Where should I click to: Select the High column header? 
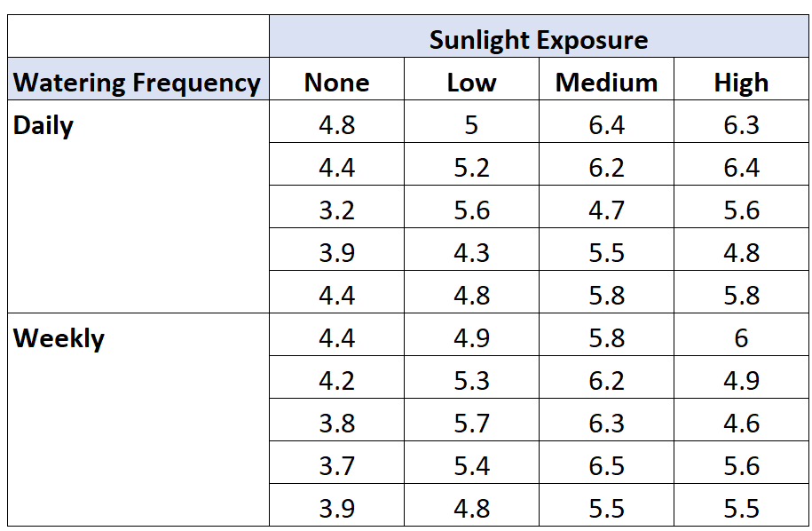pyautogui.click(x=741, y=79)
